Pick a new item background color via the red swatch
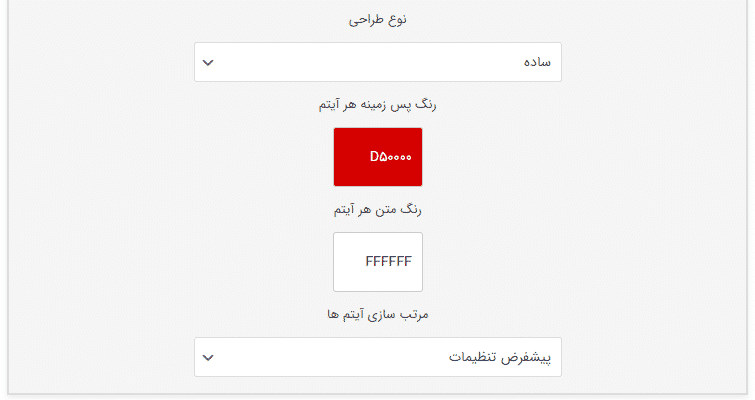The image size is (755, 400). 378,157
